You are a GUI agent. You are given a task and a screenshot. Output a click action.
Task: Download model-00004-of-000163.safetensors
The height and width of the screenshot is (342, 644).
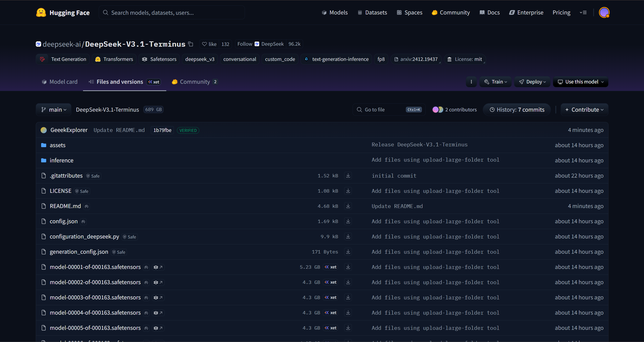(x=348, y=313)
